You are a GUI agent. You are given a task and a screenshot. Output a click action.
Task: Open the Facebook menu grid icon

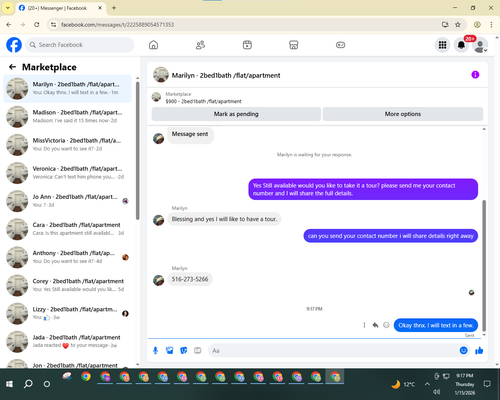click(442, 45)
